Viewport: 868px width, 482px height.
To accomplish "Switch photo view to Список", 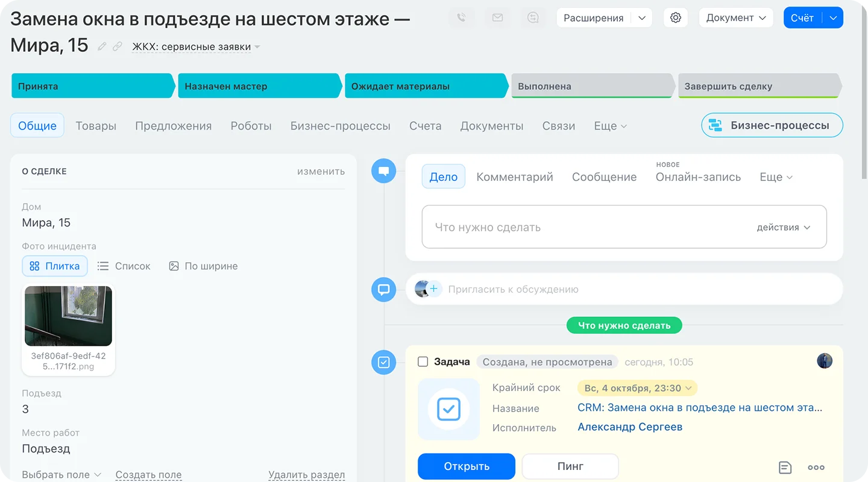I will coord(124,266).
